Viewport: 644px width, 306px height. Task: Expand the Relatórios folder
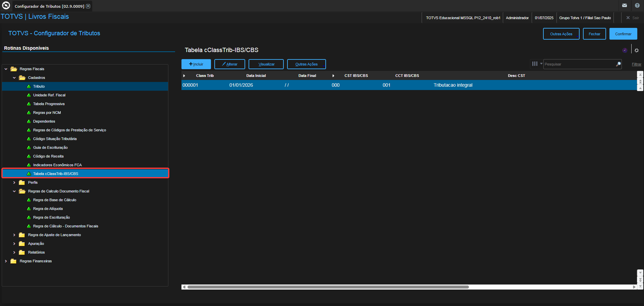(14, 252)
